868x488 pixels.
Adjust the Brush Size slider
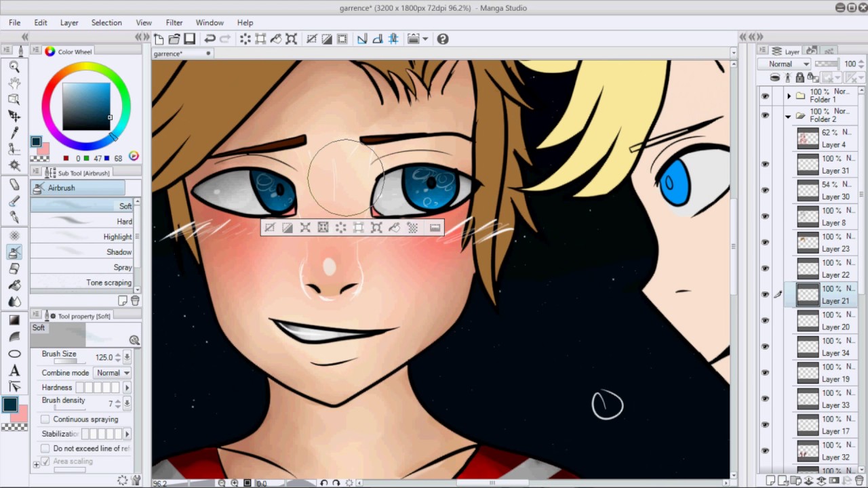point(68,362)
